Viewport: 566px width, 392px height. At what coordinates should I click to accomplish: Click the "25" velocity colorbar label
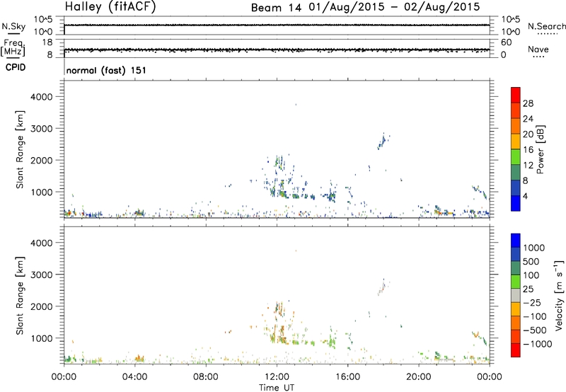click(528, 289)
